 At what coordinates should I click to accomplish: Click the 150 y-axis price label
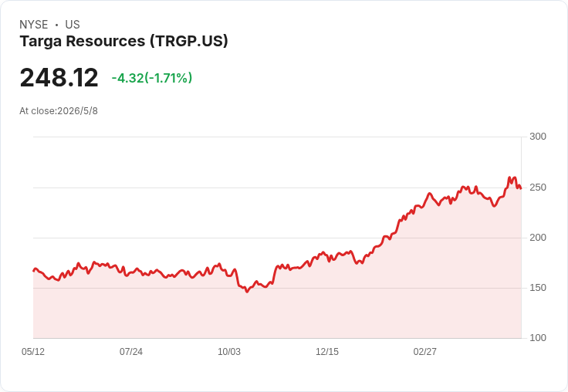(x=538, y=288)
